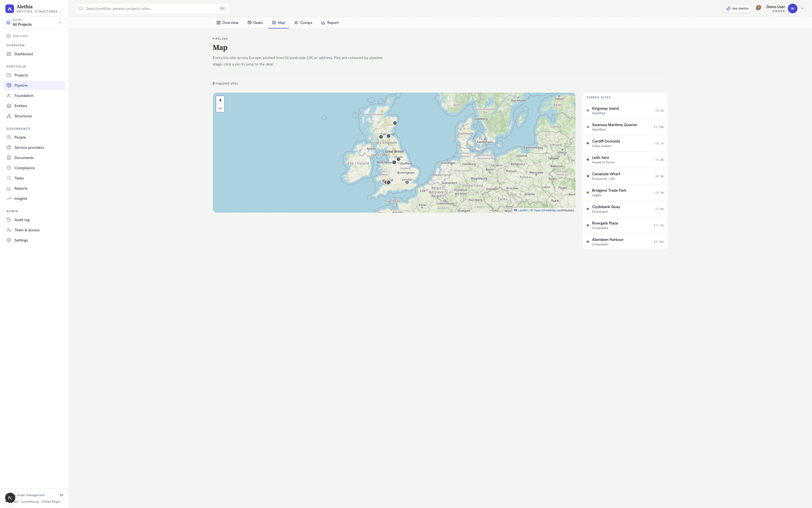Click the Next.js N badge icon

(x=10, y=498)
